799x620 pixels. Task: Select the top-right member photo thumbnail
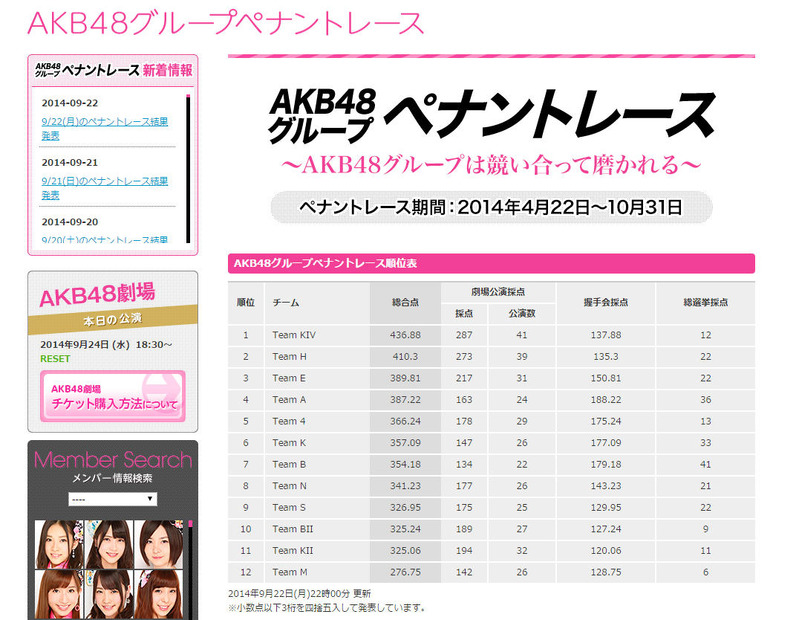pos(163,542)
